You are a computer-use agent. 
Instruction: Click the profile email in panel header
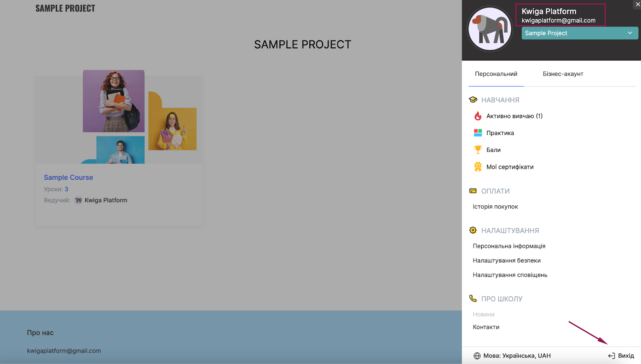pyautogui.click(x=558, y=20)
